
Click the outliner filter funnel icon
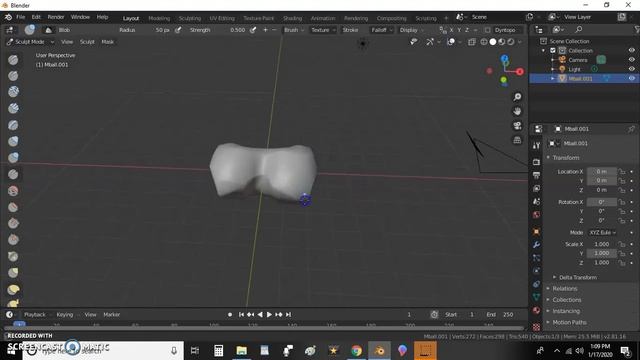[637, 29]
